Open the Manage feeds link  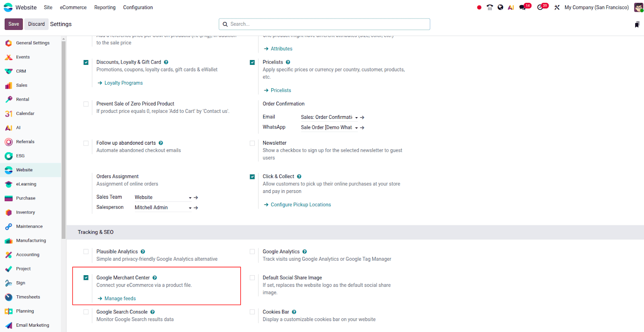tap(120, 299)
